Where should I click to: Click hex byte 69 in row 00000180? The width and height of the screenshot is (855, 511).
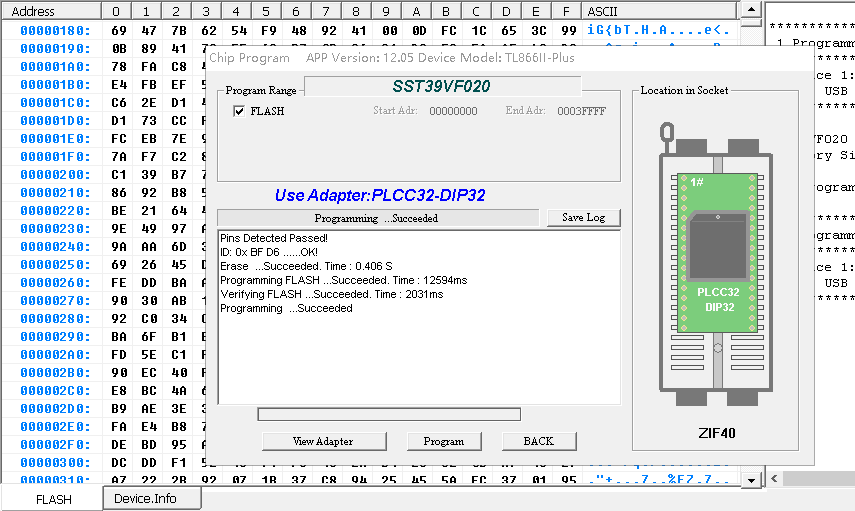click(x=119, y=30)
